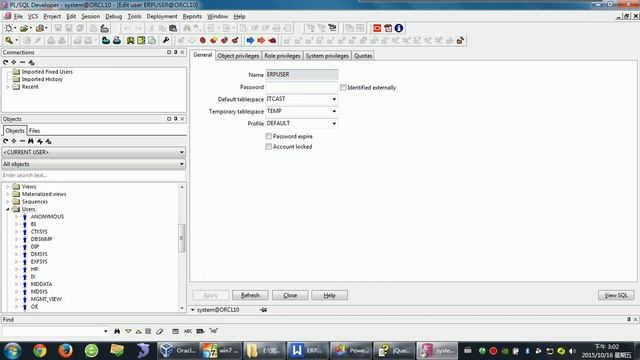Open the File menu
640x360 pixels.
coord(18,16)
